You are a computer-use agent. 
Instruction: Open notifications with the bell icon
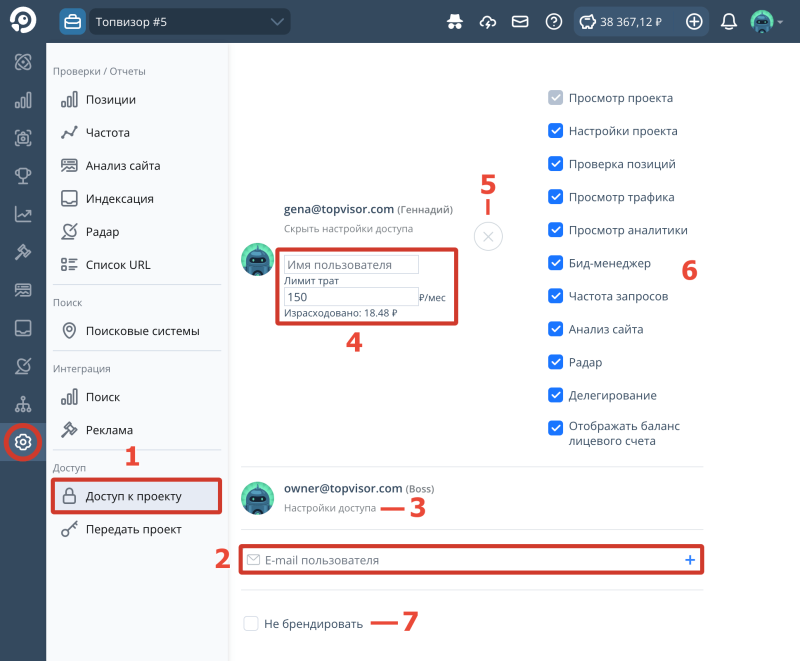pos(729,20)
